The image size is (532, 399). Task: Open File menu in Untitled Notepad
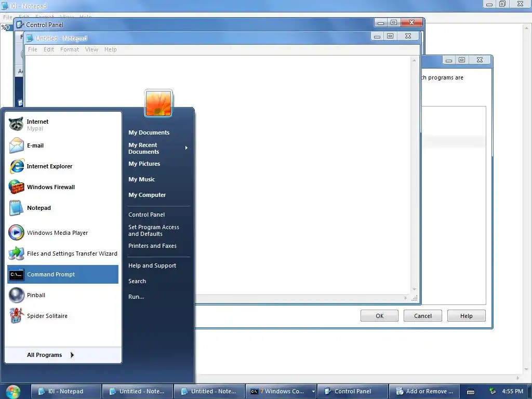pos(33,49)
